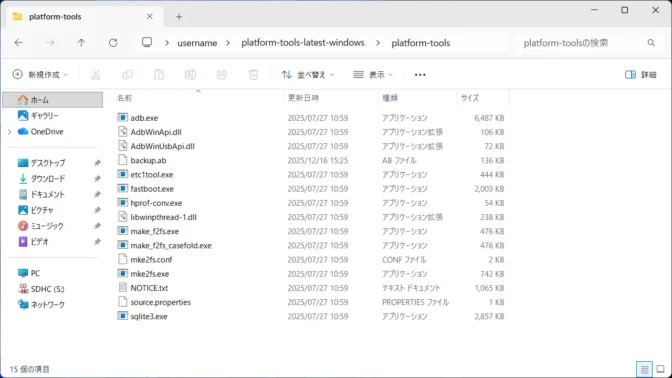Switch to large thumbnails view icon in status bar
The image size is (672, 378).
coord(660,369)
